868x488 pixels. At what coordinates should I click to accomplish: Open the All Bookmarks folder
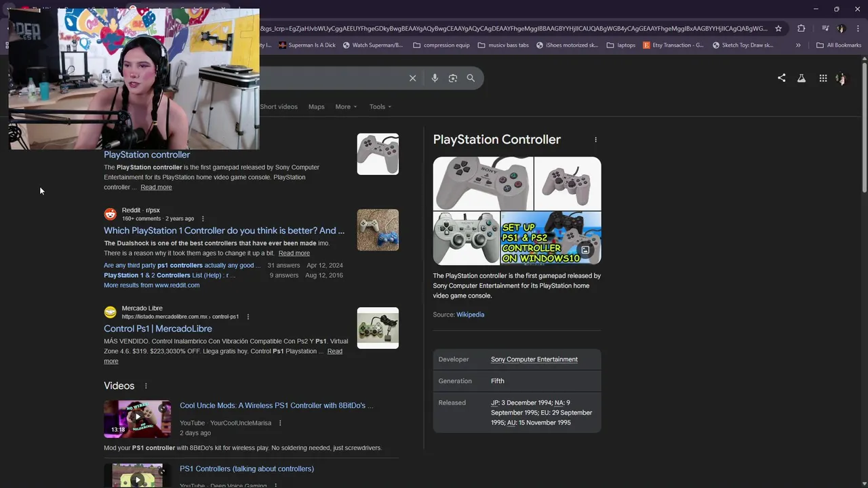click(839, 45)
